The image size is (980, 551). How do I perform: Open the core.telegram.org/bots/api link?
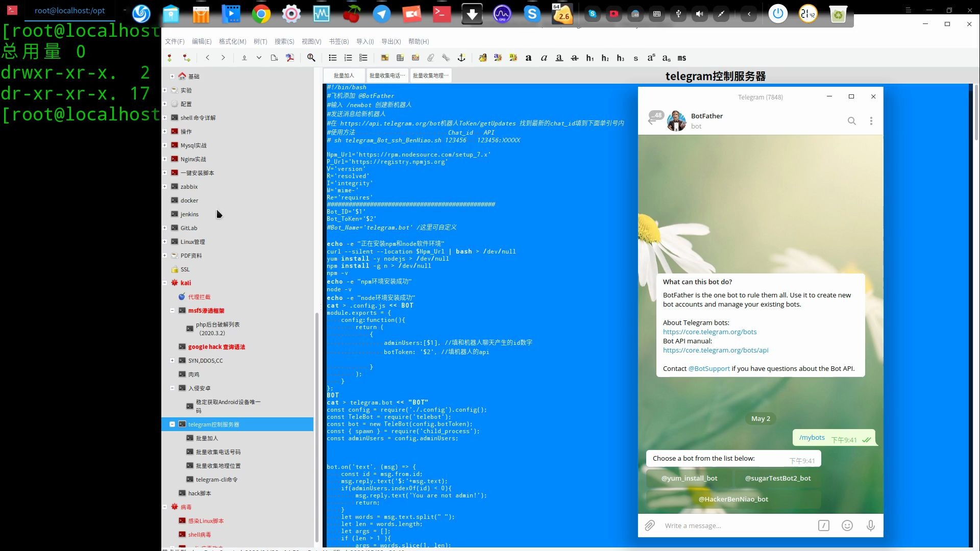click(x=716, y=350)
